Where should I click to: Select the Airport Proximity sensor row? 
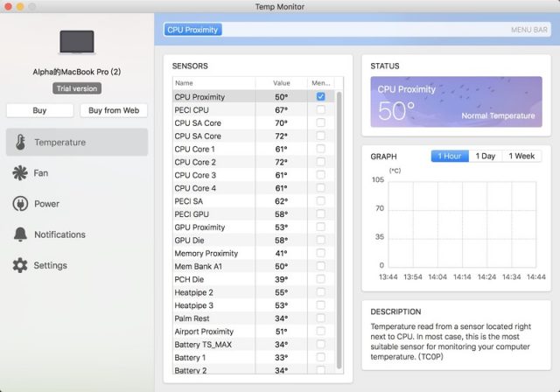point(254,332)
